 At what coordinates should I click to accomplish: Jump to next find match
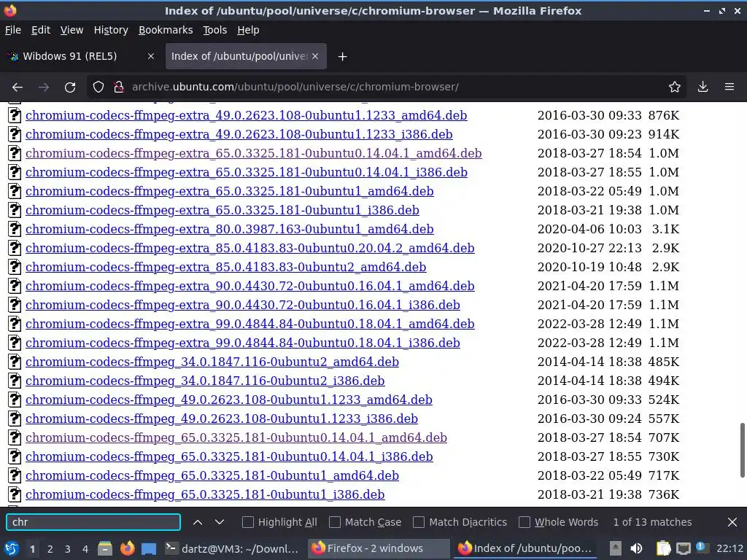(219, 522)
